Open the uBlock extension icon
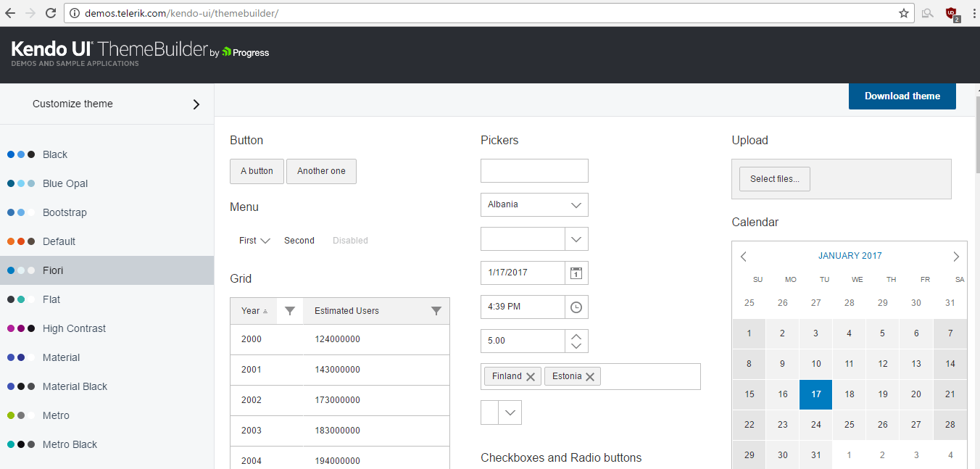The image size is (980, 469). tap(951, 13)
